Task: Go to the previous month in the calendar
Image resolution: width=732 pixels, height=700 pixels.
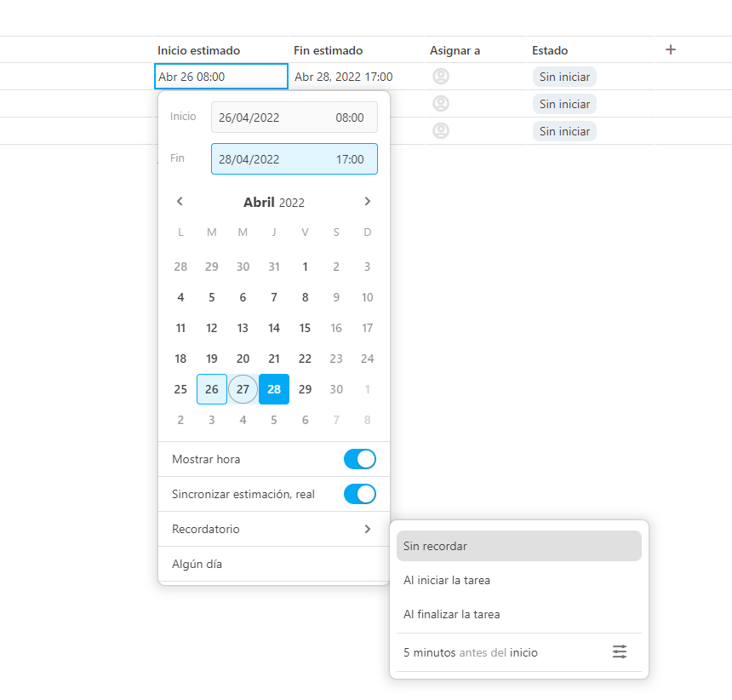Action: point(180,201)
